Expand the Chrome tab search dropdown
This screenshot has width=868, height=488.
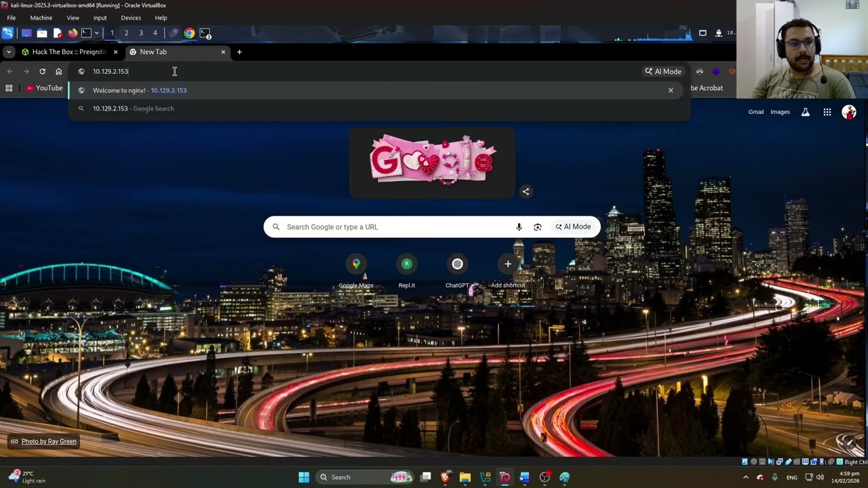click(8, 52)
